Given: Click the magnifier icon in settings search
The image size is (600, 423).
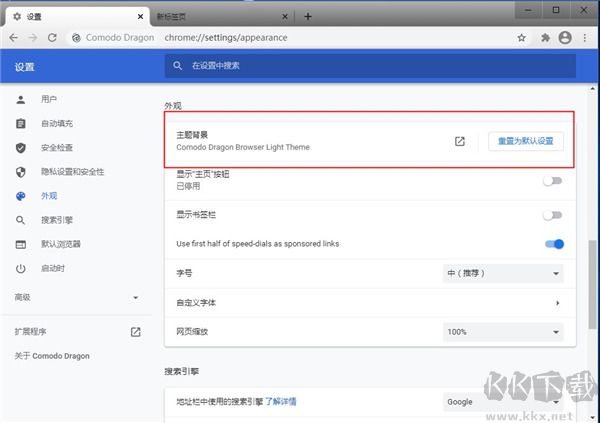Looking at the screenshot, I should point(177,65).
